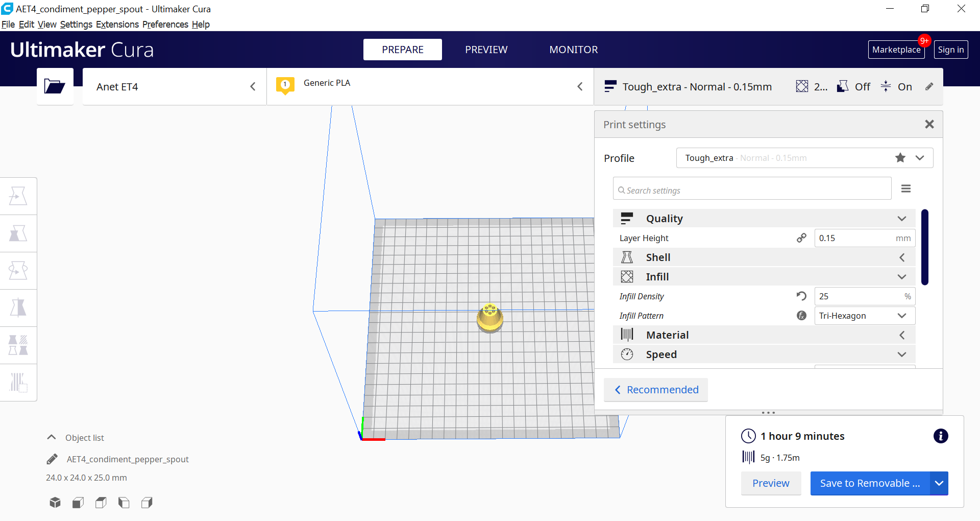Click the Sign in button

coord(951,50)
